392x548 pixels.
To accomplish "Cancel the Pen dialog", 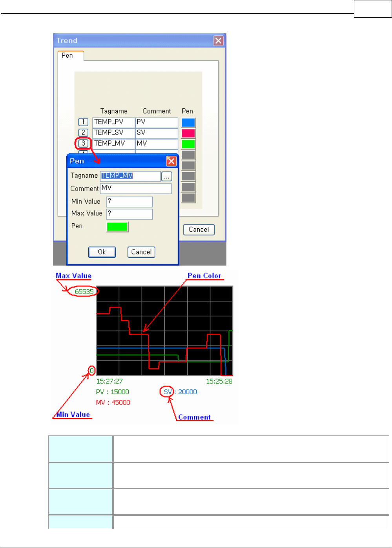I will coord(141,252).
